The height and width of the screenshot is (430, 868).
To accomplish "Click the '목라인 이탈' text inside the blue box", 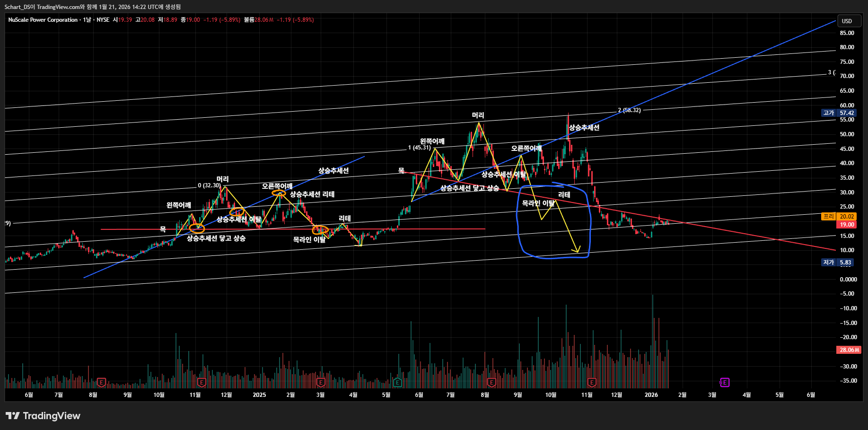I will point(538,203).
